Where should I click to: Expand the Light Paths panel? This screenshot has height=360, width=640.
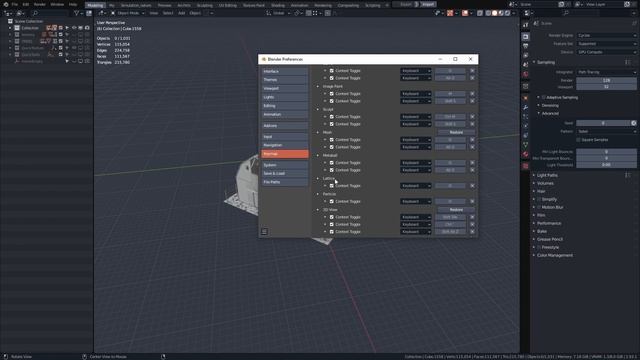547,175
